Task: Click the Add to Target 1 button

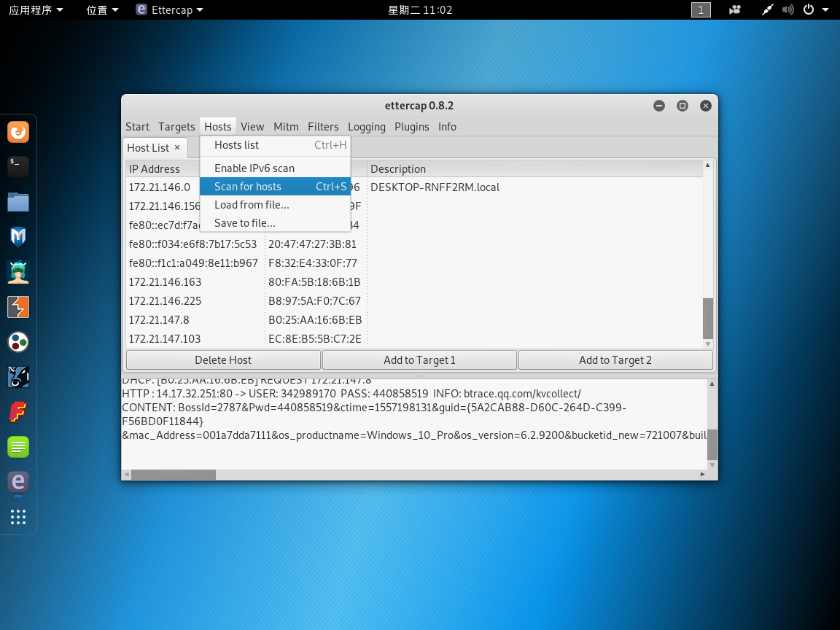Action: coord(419,359)
